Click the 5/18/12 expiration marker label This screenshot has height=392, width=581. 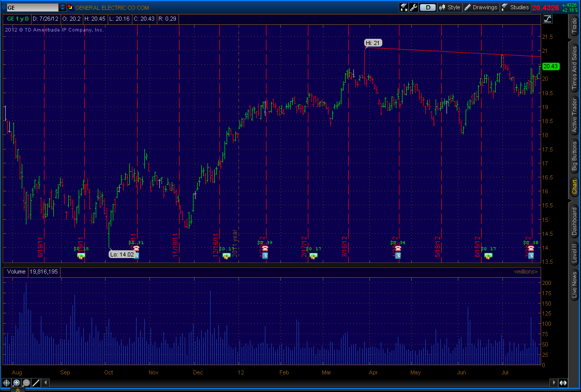pos(438,247)
